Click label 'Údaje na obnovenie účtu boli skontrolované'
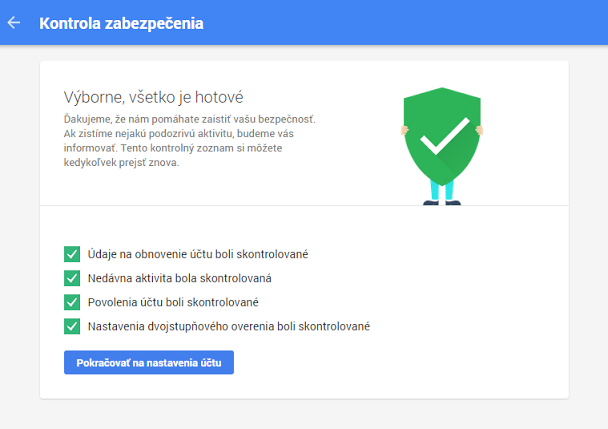 pyautogui.click(x=197, y=254)
